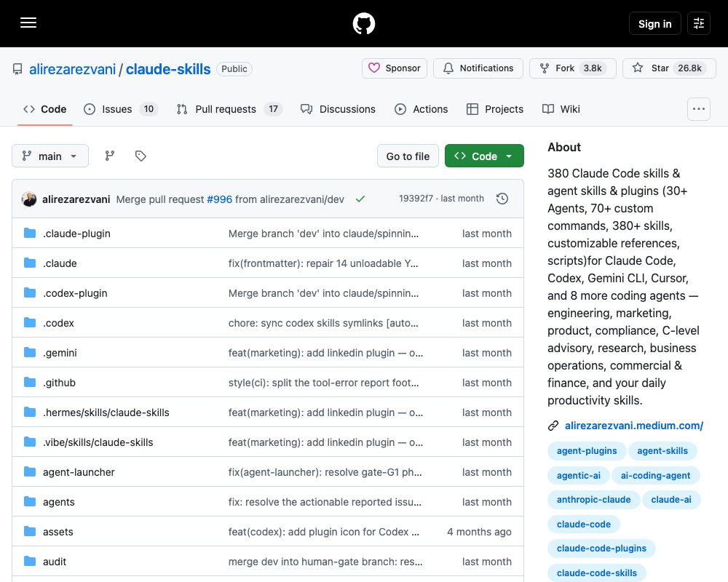This screenshot has width=728, height=582.
Task: Open the agent-launcher folder
Action: [x=79, y=472]
